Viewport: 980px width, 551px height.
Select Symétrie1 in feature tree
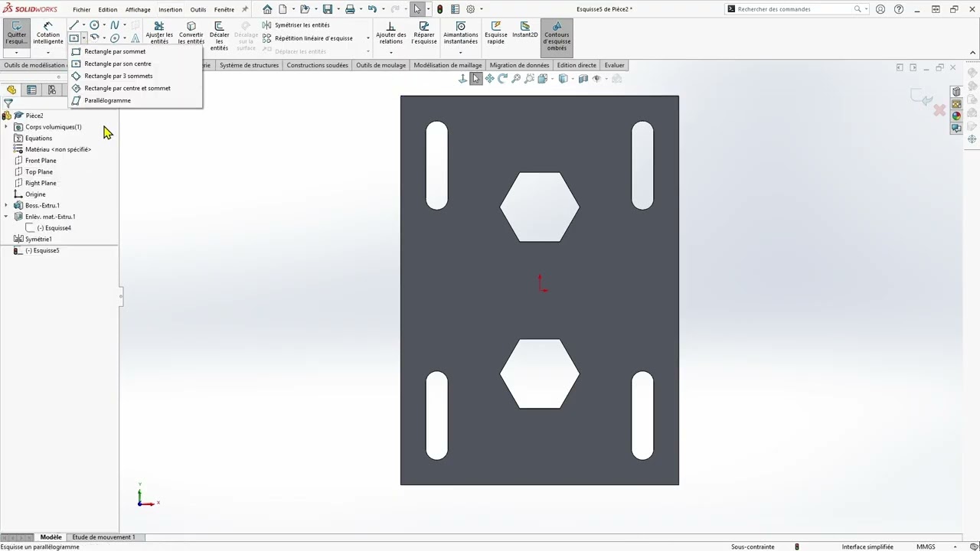tap(38, 239)
